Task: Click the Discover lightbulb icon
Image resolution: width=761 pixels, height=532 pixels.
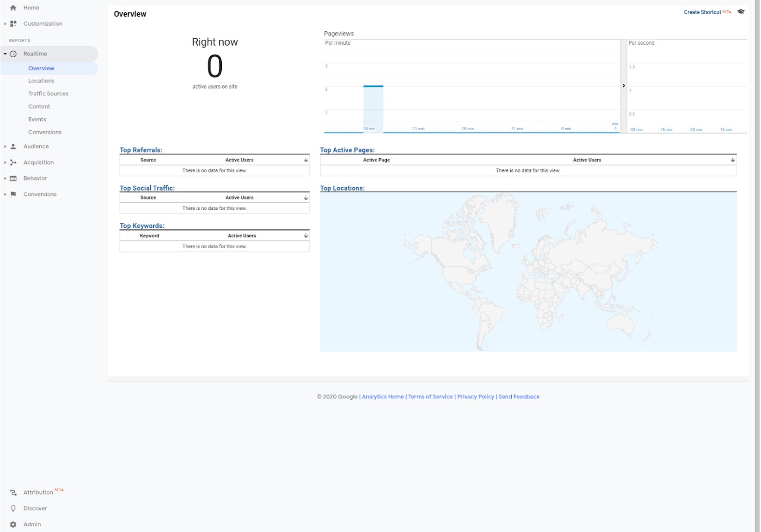Action: click(x=13, y=508)
